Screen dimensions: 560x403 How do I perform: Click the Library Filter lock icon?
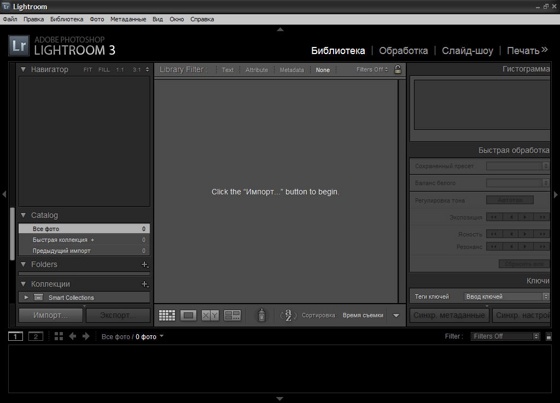[x=398, y=69]
